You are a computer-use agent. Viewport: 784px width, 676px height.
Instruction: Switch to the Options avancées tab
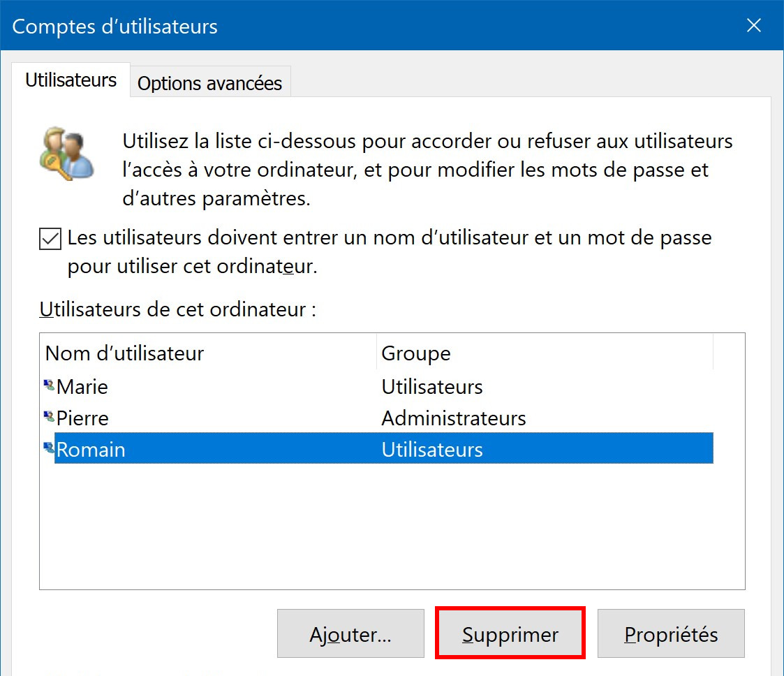(x=210, y=82)
